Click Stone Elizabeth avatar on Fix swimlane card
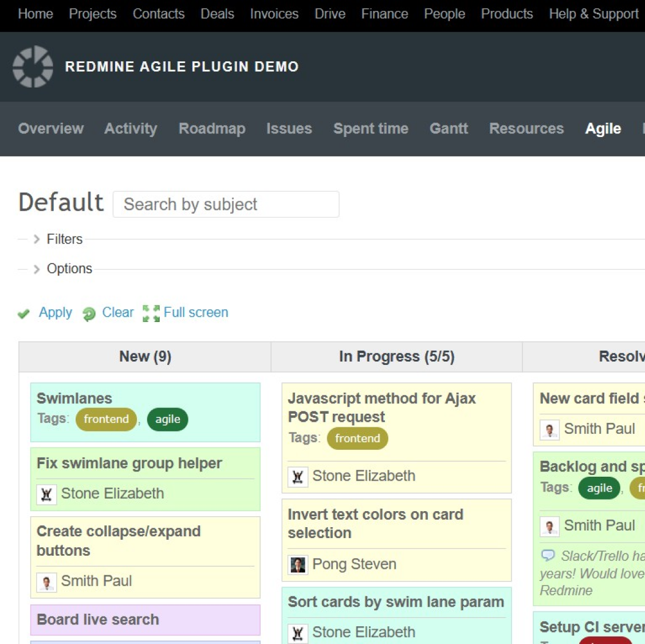This screenshot has width=645, height=644. [46, 494]
